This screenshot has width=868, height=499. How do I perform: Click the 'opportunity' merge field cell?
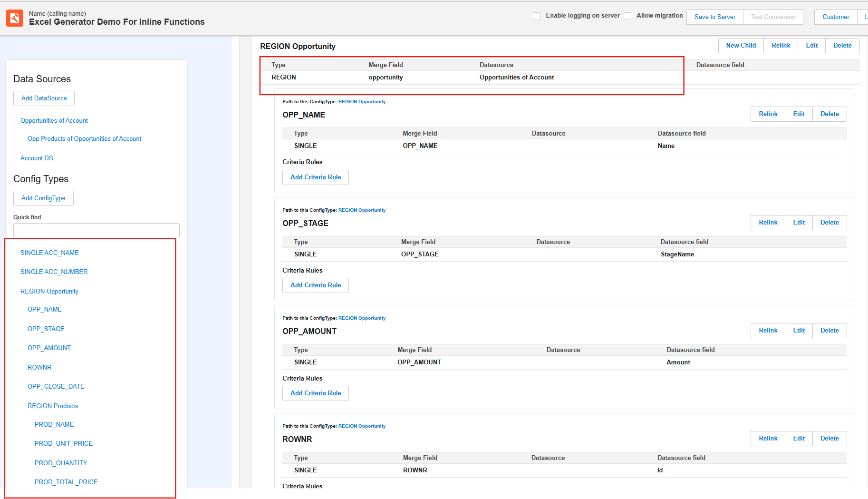click(x=386, y=78)
